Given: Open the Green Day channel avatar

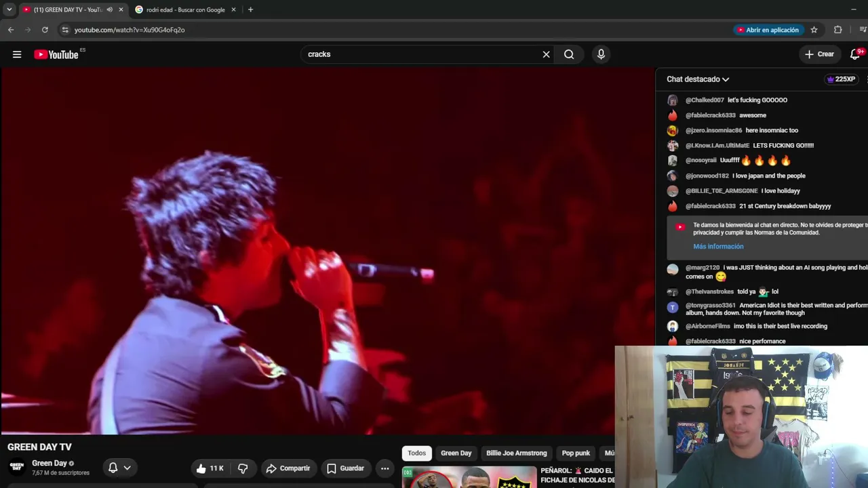Looking at the screenshot, I should coord(17,467).
